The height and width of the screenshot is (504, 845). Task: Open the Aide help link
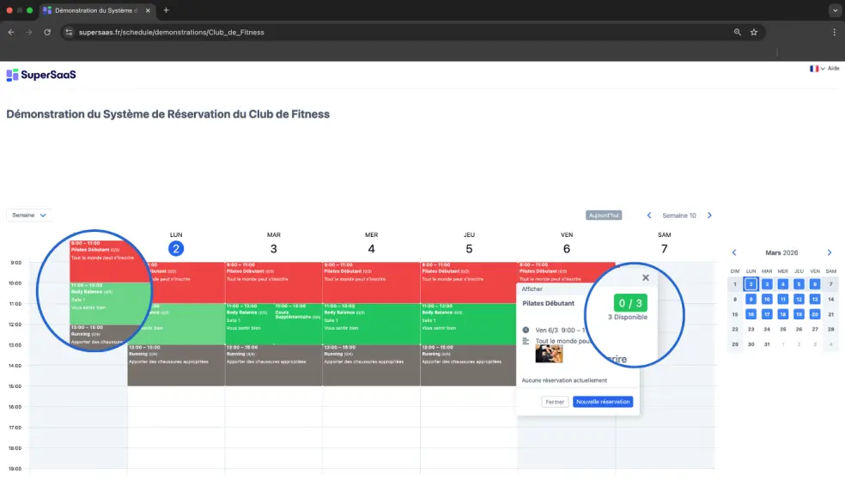[833, 68]
